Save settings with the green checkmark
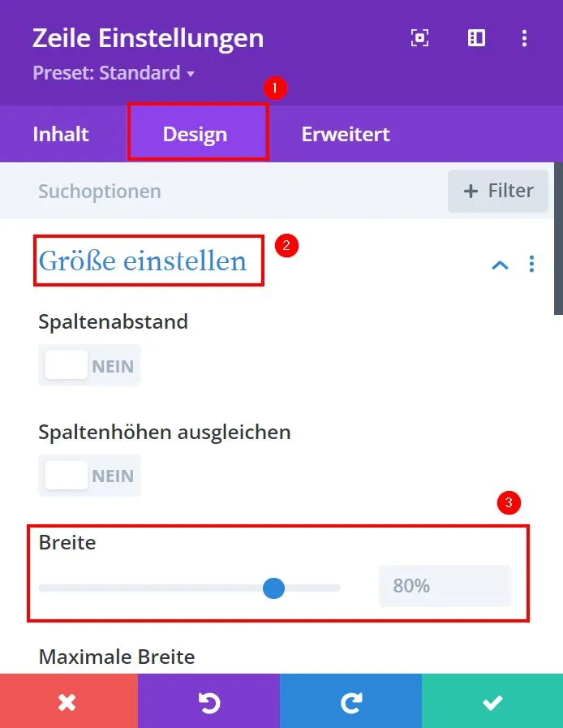This screenshot has width=563, height=728. [x=492, y=701]
